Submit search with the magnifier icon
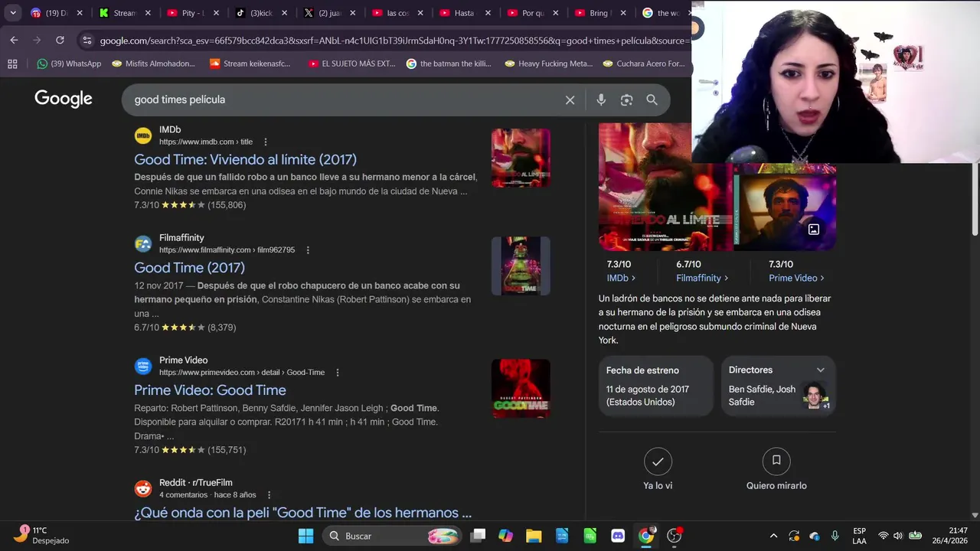 652,99
